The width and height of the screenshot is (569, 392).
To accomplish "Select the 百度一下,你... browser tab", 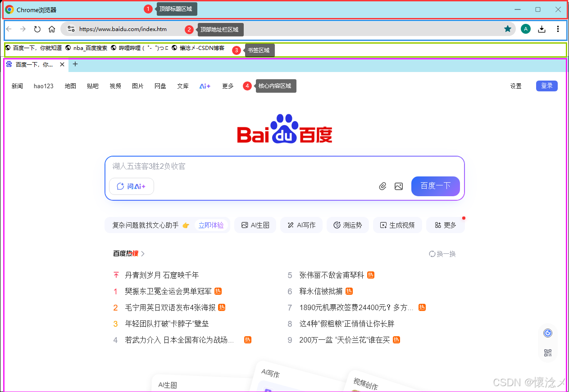I will pos(36,65).
